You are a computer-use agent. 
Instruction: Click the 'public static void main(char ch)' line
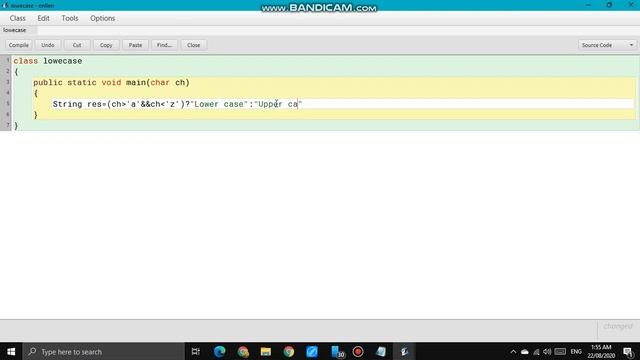(111, 82)
